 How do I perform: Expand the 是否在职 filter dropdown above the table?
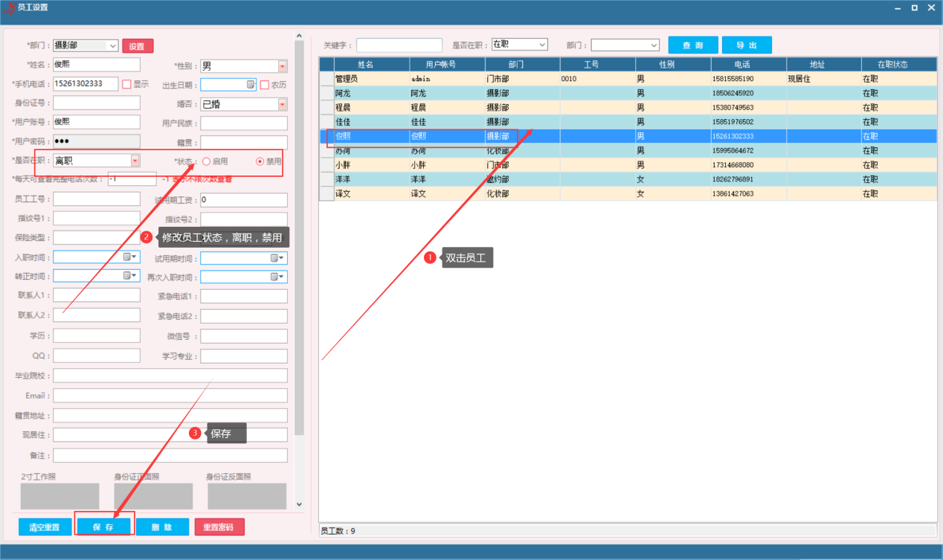click(x=541, y=45)
